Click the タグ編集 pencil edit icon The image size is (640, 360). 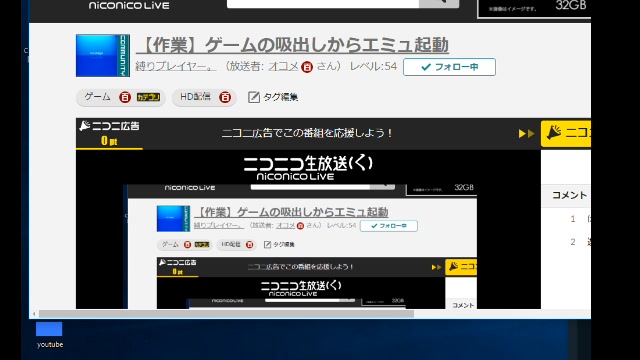click(x=253, y=97)
